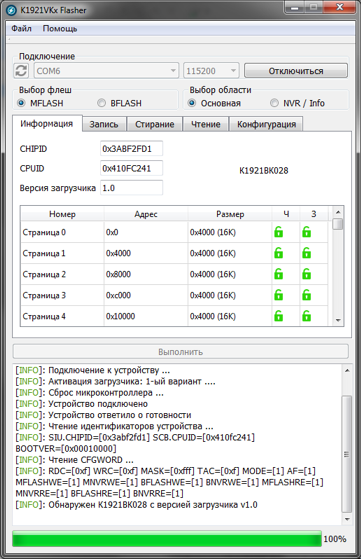Click write-lock icon for Страница 4
This screenshot has width=361, height=559.
(306, 316)
